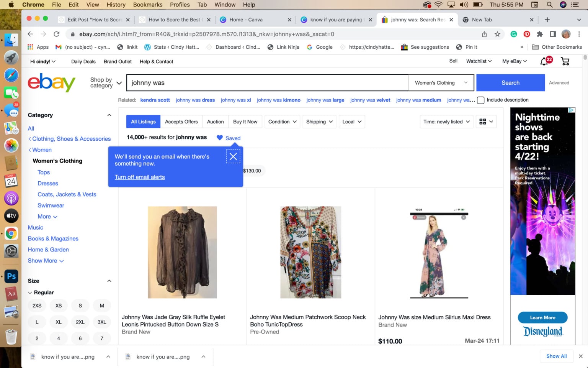The height and width of the screenshot is (368, 588).
Task: Select size S filter
Action: [80, 306]
